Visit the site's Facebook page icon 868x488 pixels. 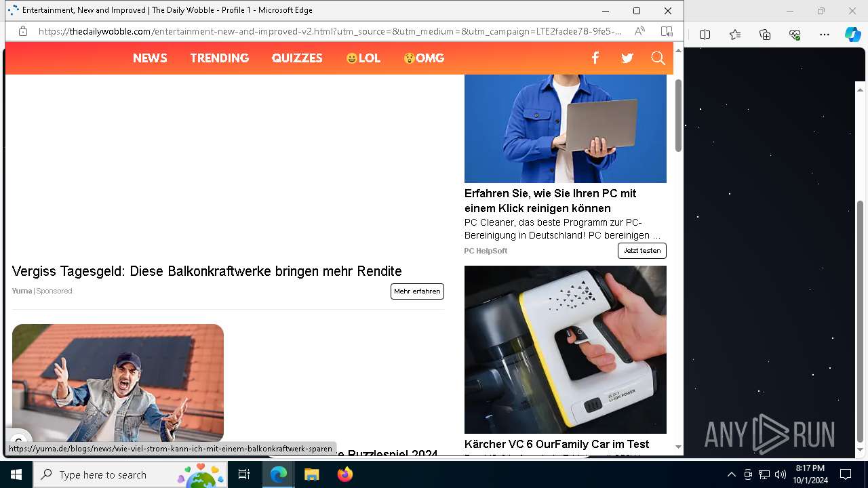click(x=595, y=58)
